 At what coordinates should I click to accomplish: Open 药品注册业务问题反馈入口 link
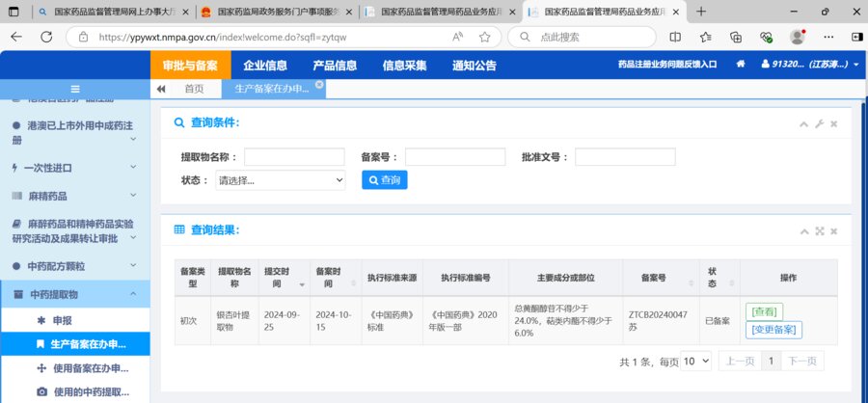coord(667,65)
